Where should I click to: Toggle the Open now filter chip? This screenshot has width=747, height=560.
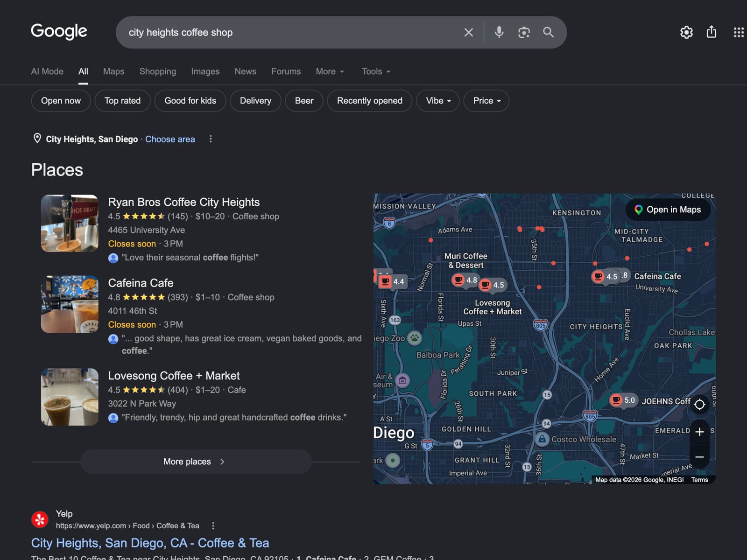pos(61,101)
